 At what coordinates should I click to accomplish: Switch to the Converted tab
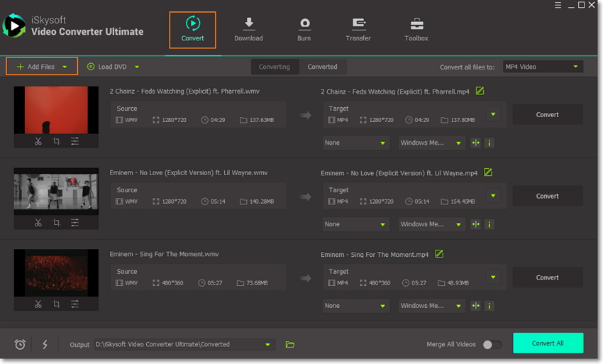322,67
